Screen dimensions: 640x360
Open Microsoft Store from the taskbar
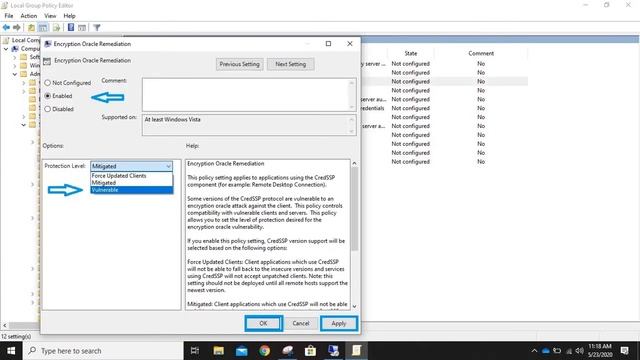[310, 351]
